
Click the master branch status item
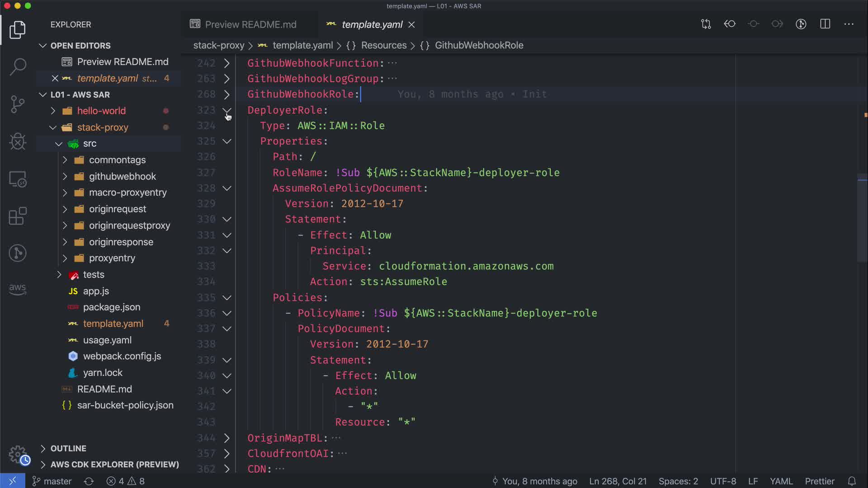pyautogui.click(x=52, y=481)
